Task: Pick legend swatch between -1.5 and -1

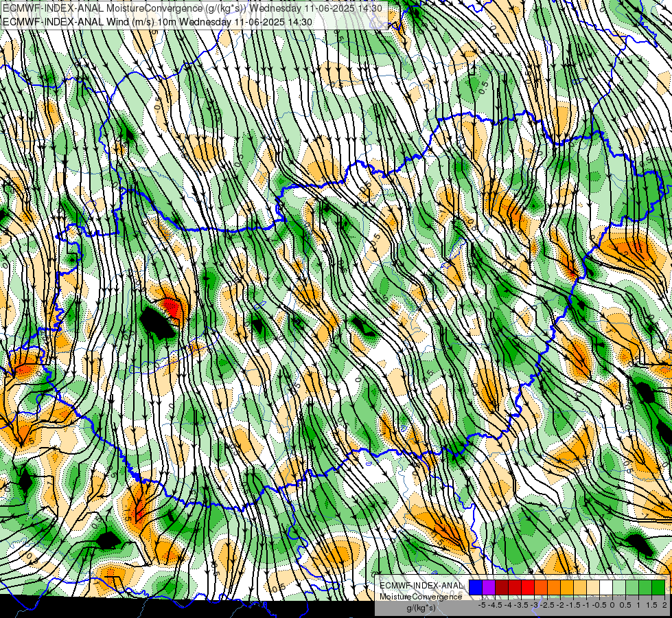Action: (x=580, y=587)
